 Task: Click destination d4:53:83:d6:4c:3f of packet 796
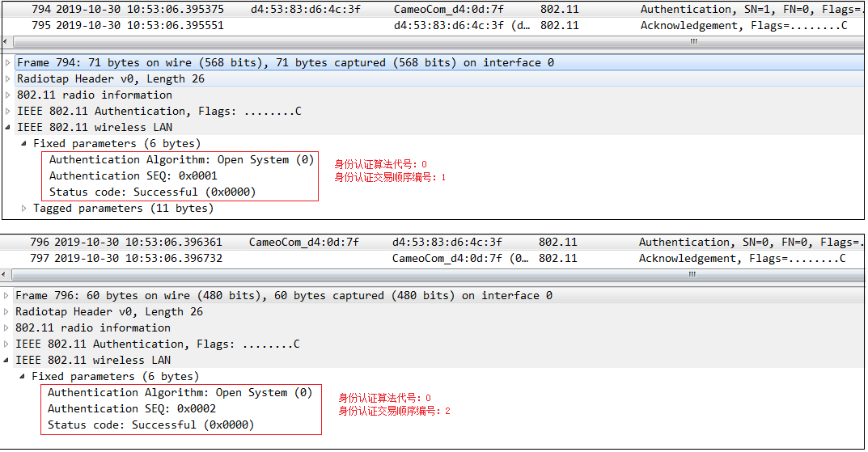(447, 243)
